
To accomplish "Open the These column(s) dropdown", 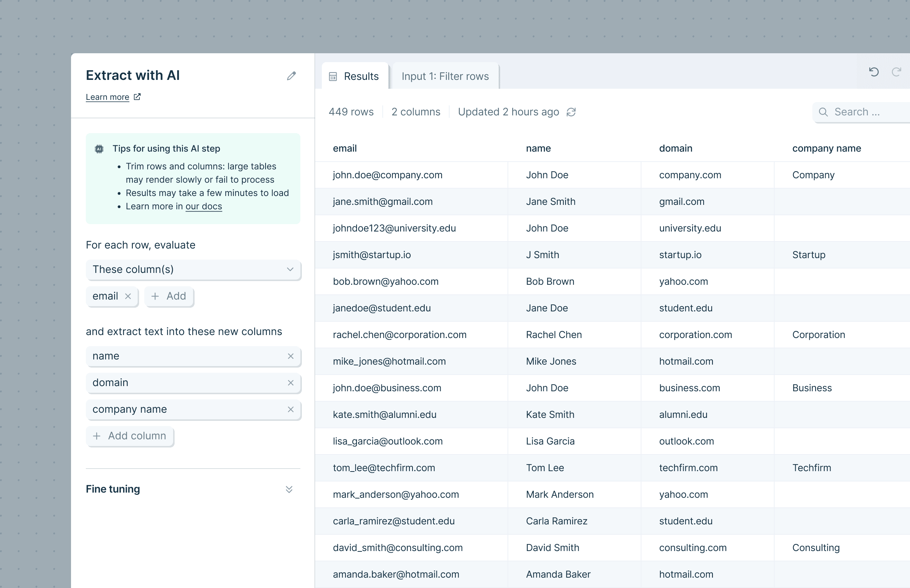I will click(193, 270).
